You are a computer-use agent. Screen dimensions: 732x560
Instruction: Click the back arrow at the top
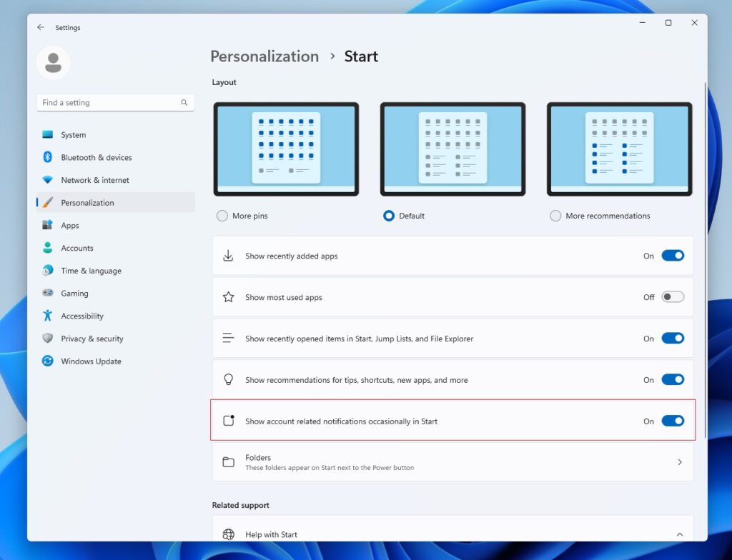41,27
